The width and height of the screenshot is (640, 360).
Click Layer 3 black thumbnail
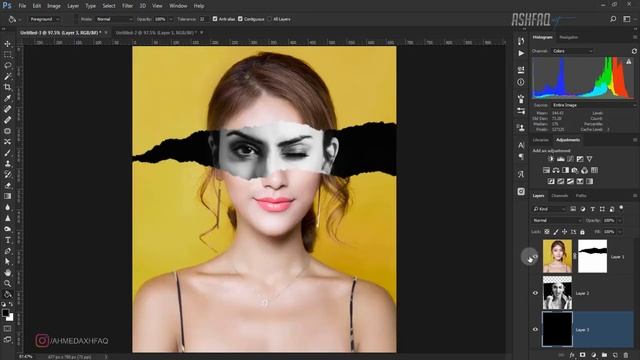click(557, 329)
